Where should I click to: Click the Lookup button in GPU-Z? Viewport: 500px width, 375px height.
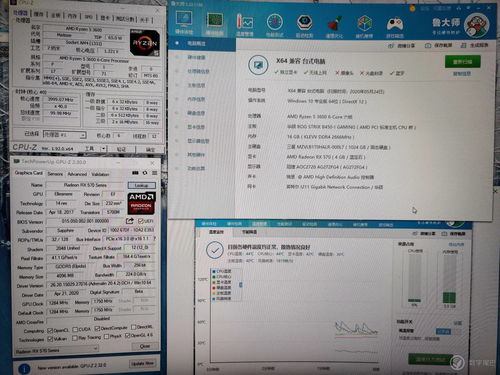[x=142, y=185]
